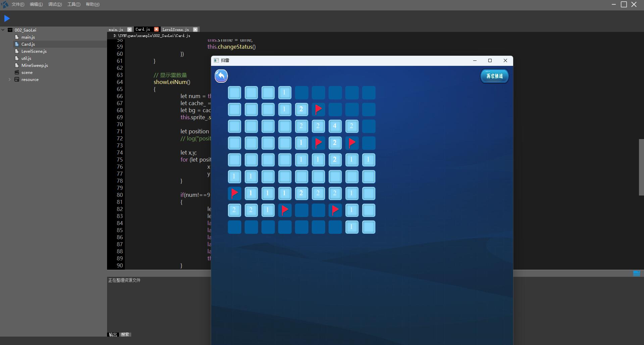Close the main.js editor tab
644x345 pixels.
click(x=130, y=30)
